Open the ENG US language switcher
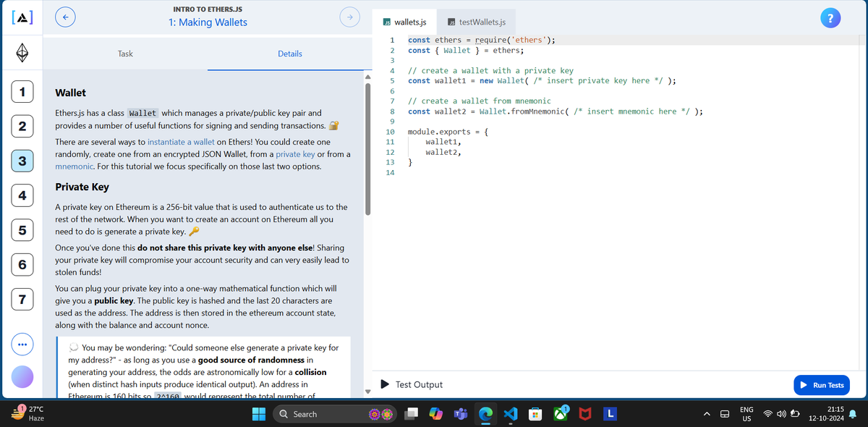 point(746,414)
